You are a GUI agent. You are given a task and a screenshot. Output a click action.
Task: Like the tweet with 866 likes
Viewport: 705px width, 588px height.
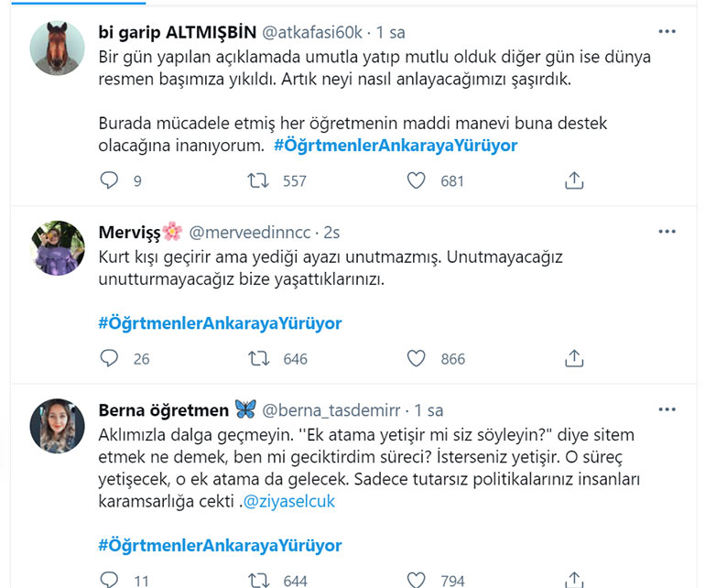pyautogui.click(x=417, y=359)
